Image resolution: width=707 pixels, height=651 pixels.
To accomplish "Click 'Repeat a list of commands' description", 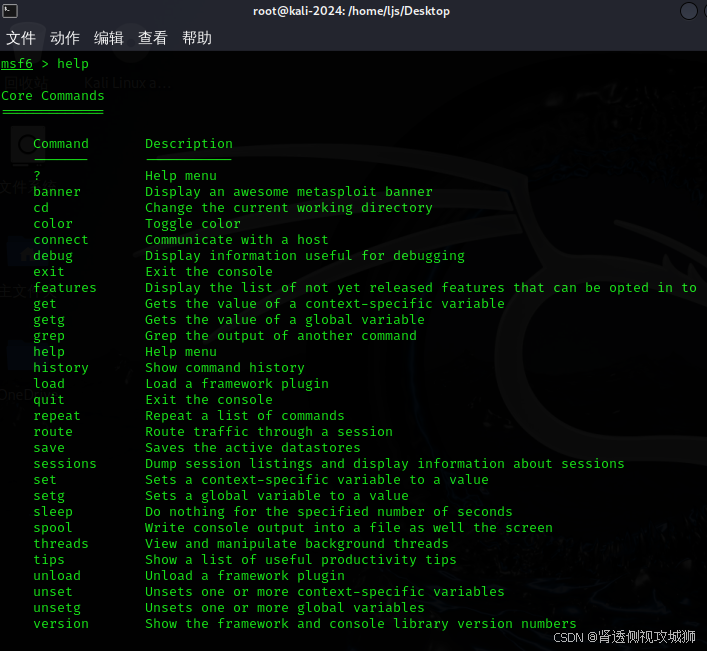I will click(x=245, y=416).
